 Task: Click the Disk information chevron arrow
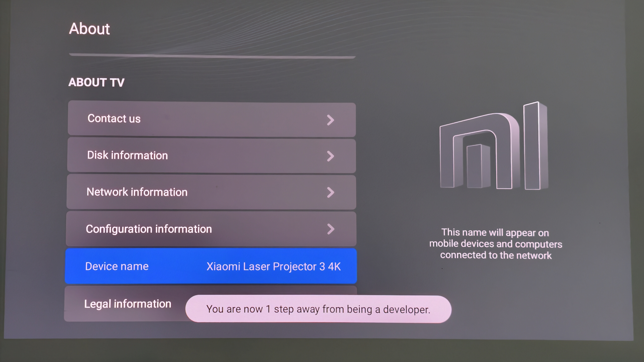click(x=330, y=156)
